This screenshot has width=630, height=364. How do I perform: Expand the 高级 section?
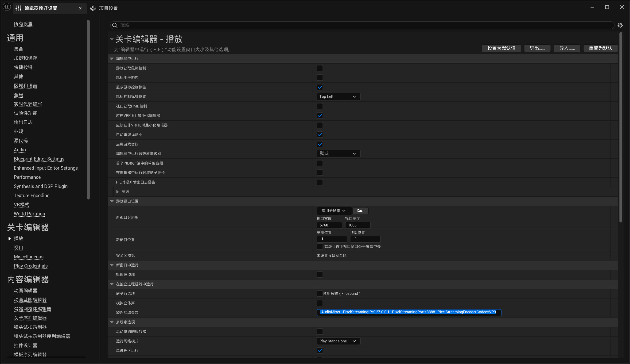[117, 192]
